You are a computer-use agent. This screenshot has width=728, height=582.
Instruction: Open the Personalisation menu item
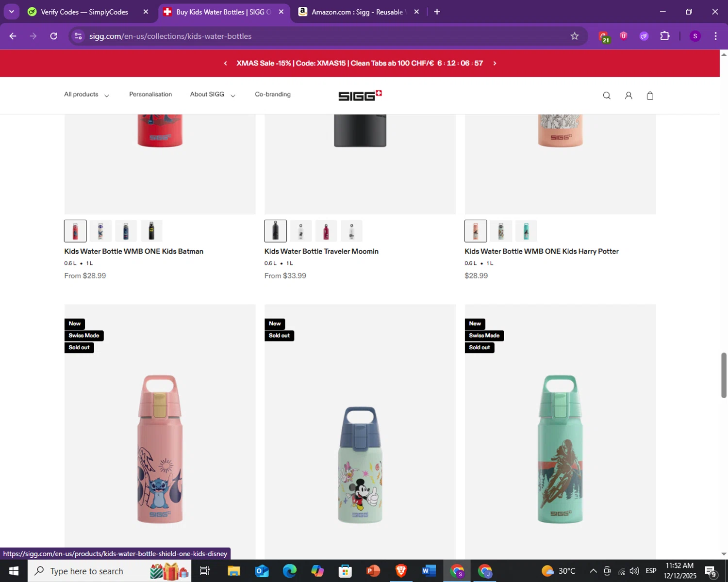pos(150,94)
